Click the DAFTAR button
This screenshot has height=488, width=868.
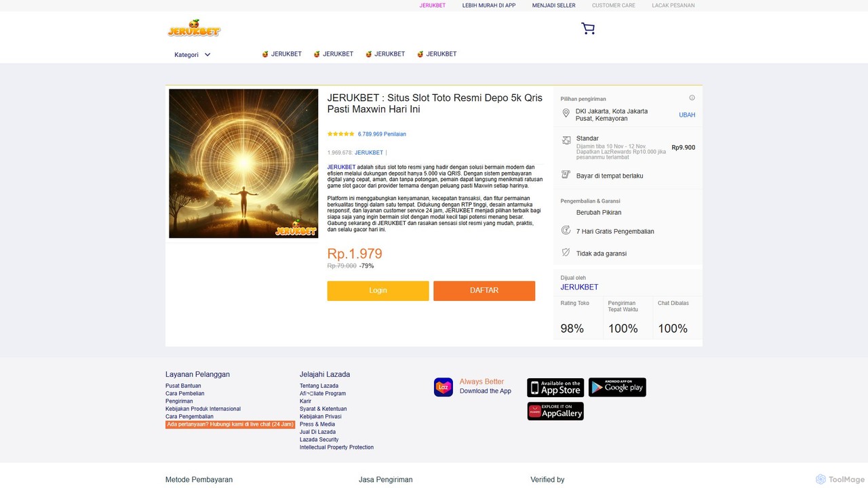pos(484,291)
